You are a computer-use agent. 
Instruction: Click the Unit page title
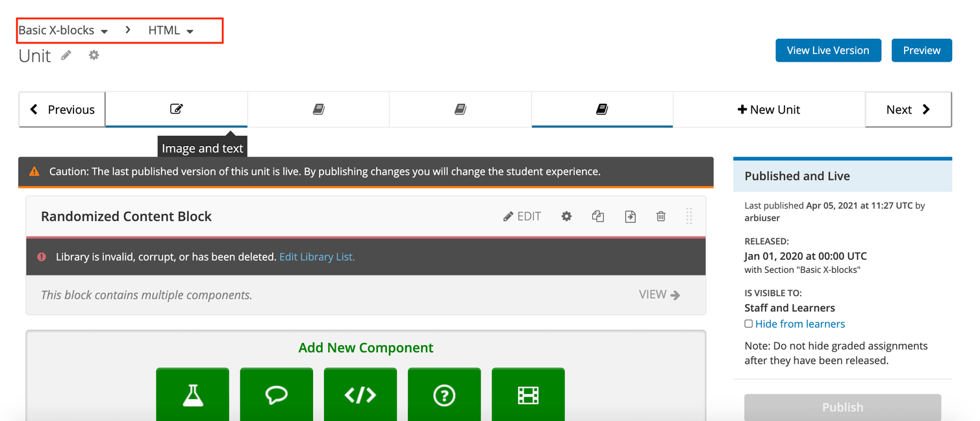pos(34,56)
